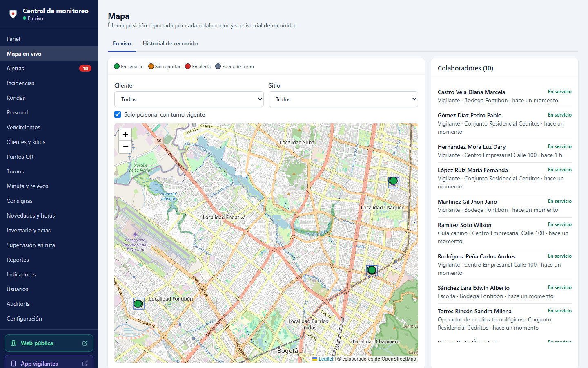Open Panel in the sidebar

click(x=49, y=39)
